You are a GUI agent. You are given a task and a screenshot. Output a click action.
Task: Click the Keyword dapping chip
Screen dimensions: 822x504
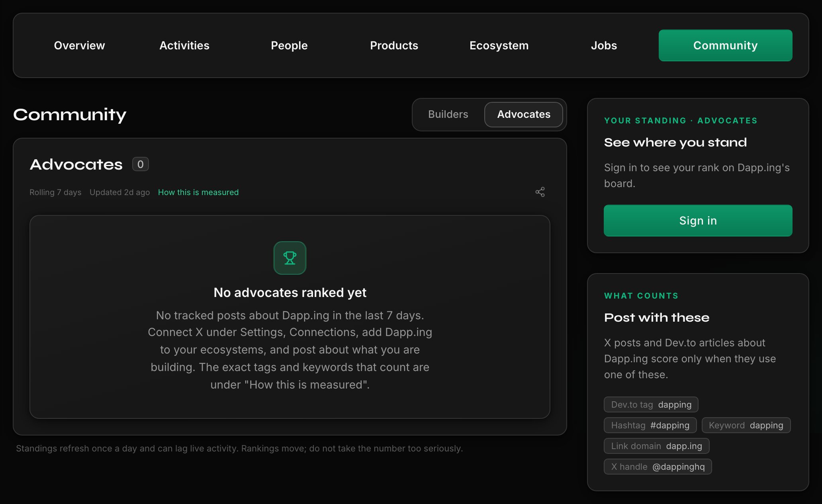click(746, 425)
